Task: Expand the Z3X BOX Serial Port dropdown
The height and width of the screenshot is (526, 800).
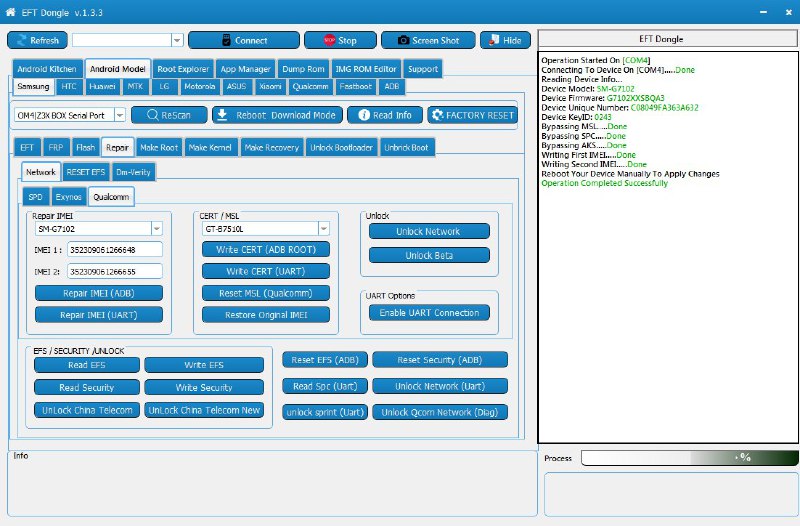Action: (119, 115)
